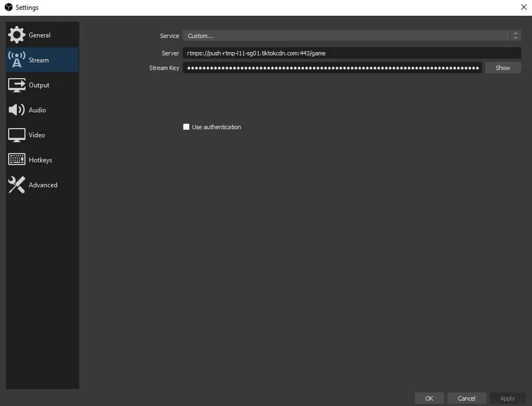Viewport: 532px width, 406px height.
Task: Go to the Advanced tab label
Action: [x=43, y=185]
